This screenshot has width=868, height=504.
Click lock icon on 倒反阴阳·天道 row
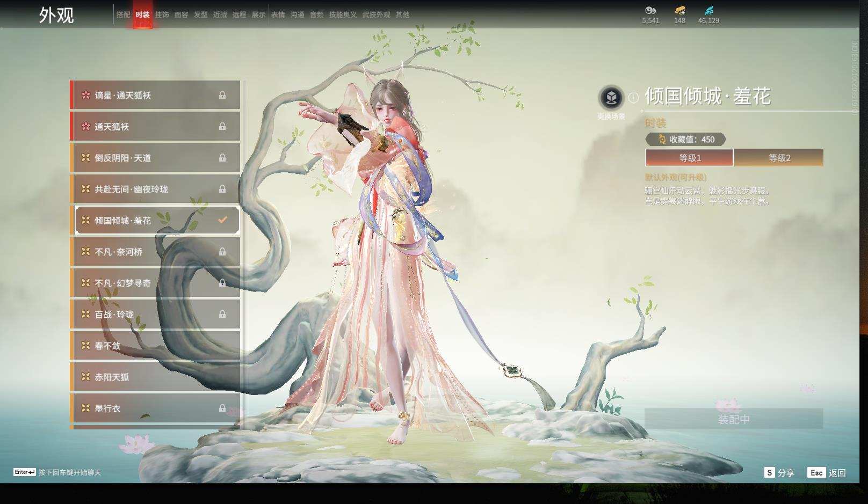pos(222,158)
